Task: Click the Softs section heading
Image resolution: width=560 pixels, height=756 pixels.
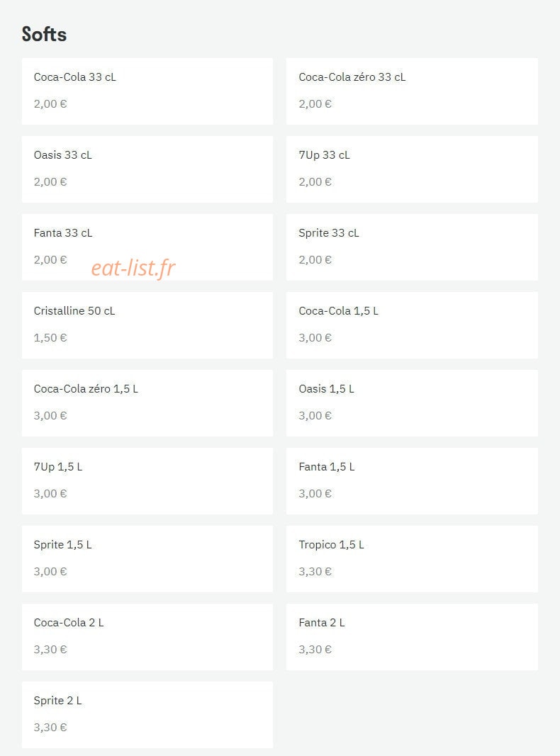Action: [x=44, y=34]
